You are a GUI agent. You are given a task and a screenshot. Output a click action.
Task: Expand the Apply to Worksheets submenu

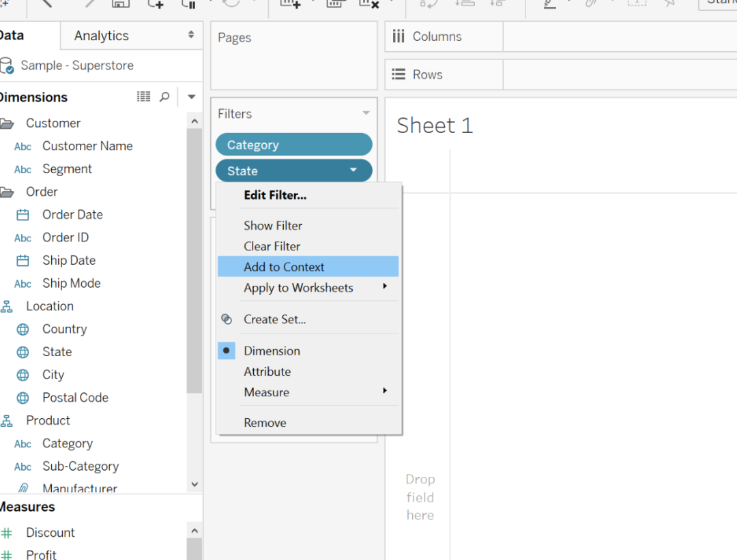pyautogui.click(x=298, y=287)
